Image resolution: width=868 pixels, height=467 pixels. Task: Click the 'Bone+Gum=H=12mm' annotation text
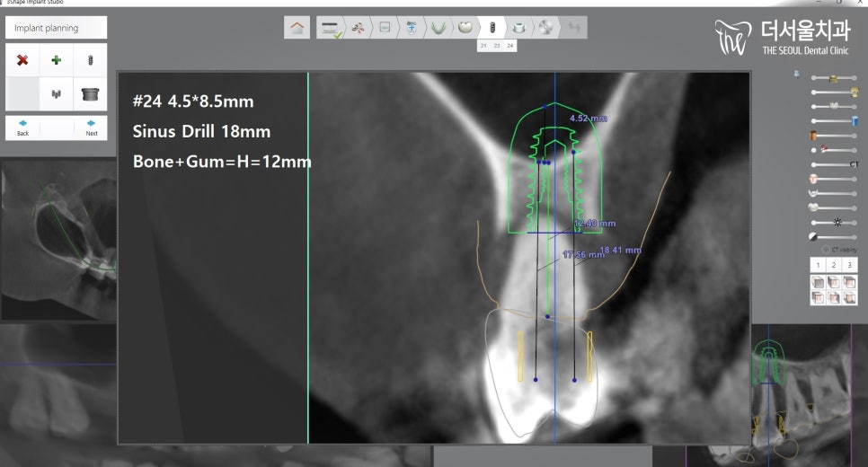point(222,162)
